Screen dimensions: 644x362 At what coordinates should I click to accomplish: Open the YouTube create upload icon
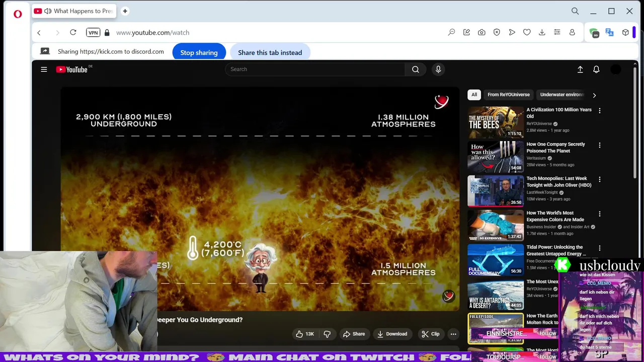pyautogui.click(x=580, y=69)
